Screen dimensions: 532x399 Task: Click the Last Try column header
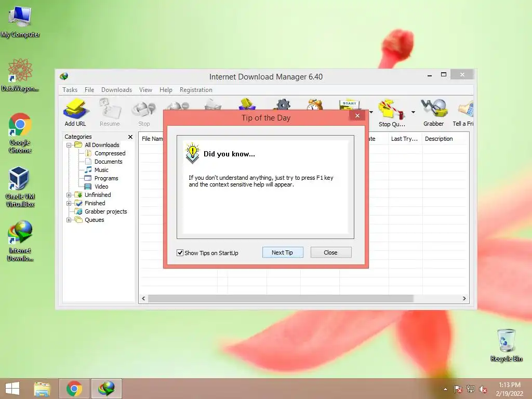tap(404, 139)
